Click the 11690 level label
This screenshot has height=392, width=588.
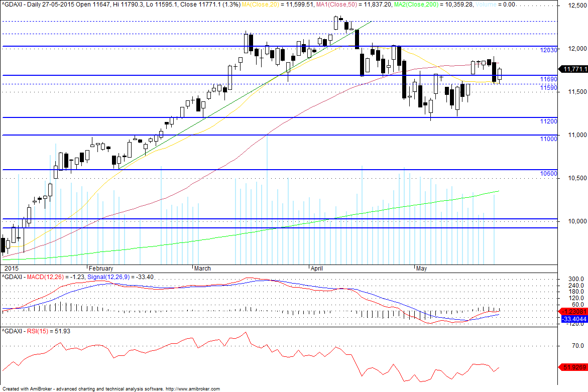pos(548,79)
